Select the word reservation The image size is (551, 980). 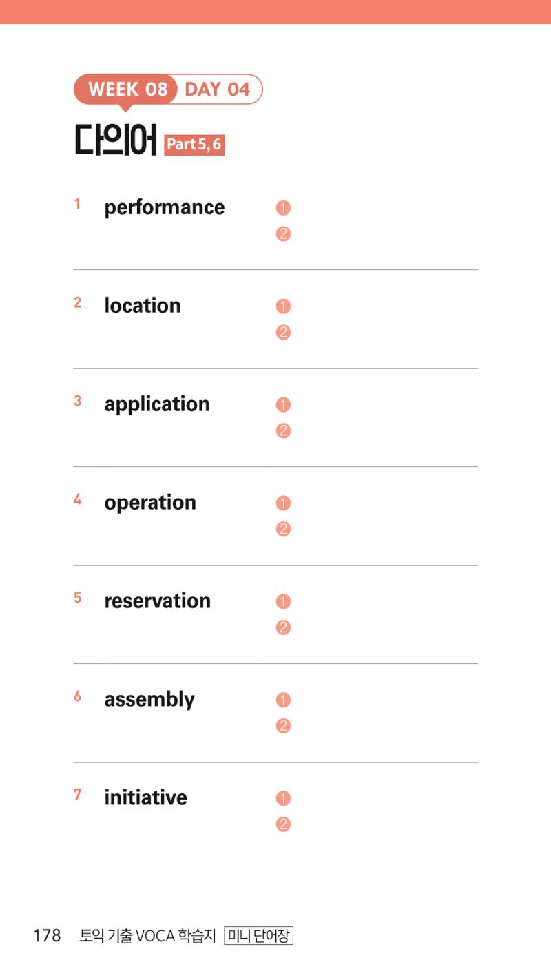[158, 601]
